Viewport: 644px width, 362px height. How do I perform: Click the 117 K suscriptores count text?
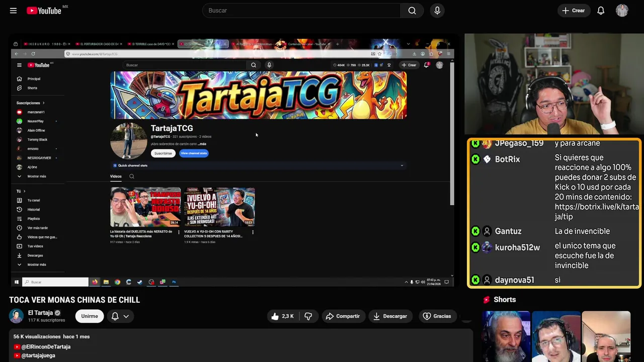click(x=46, y=320)
